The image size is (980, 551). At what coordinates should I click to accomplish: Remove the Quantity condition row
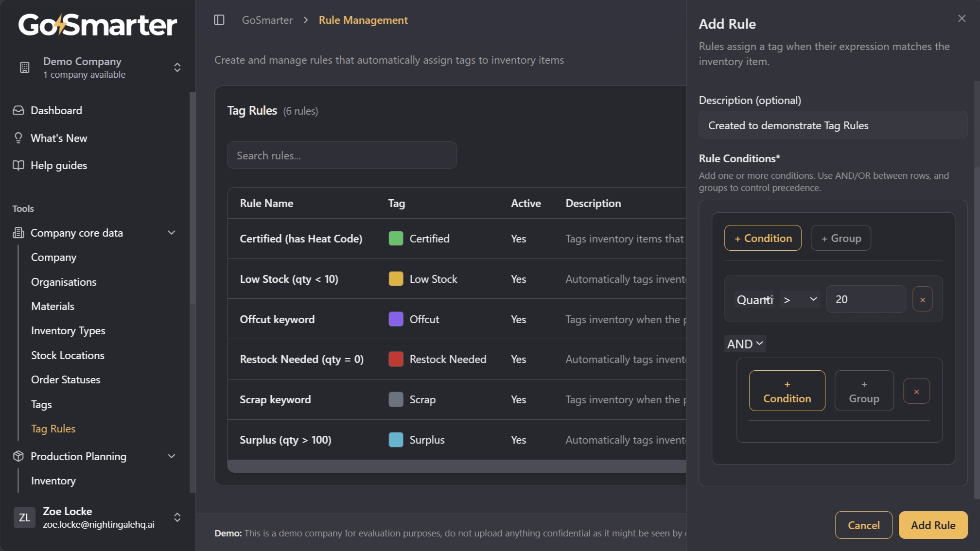click(x=922, y=300)
